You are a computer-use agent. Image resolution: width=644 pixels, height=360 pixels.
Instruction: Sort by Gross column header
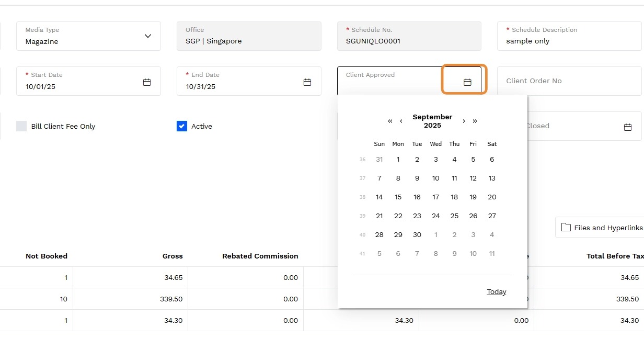(x=172, y=256)
